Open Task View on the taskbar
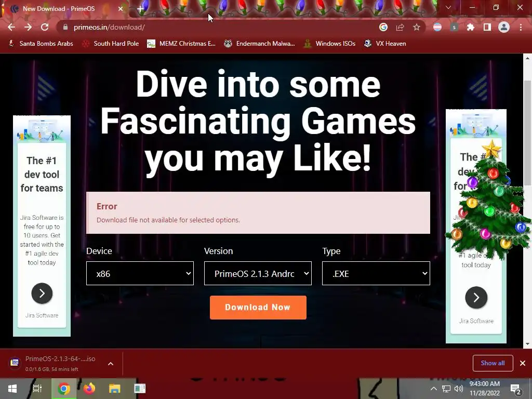The image size is (532, 399). coord(37,389)
